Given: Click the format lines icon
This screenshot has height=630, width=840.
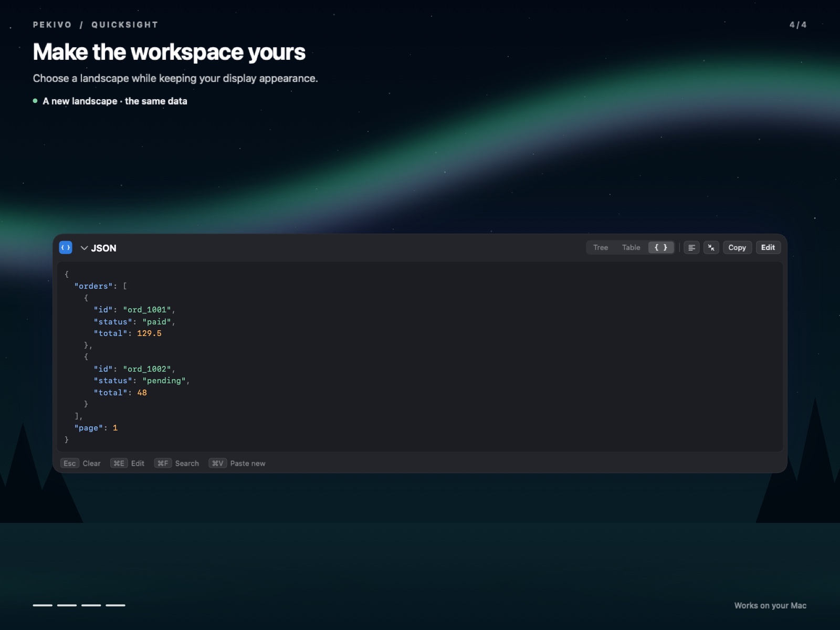Looking at the screenshot, I should coord(691,248).
